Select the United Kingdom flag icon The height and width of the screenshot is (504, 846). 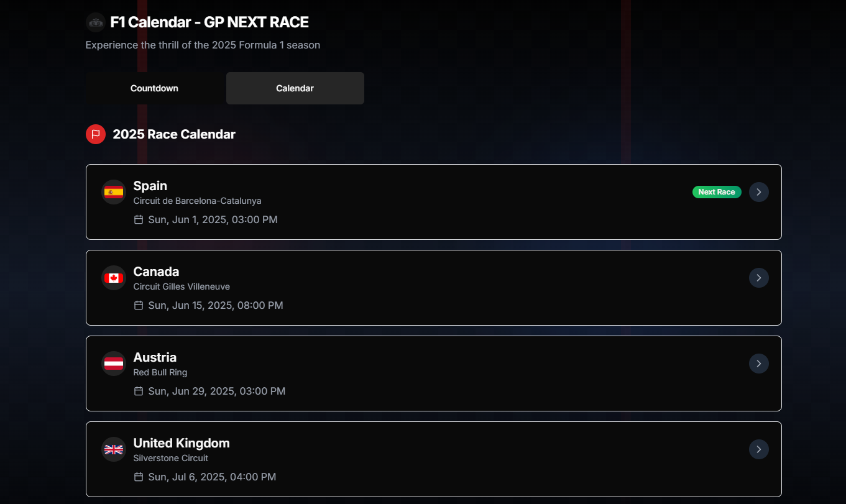point(114,449)
